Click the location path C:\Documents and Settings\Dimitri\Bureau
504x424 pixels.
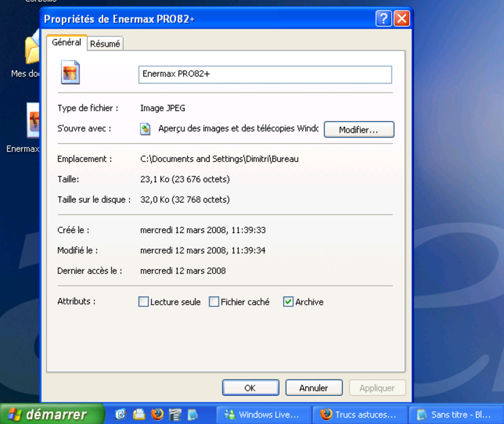(x=220, y=159)
